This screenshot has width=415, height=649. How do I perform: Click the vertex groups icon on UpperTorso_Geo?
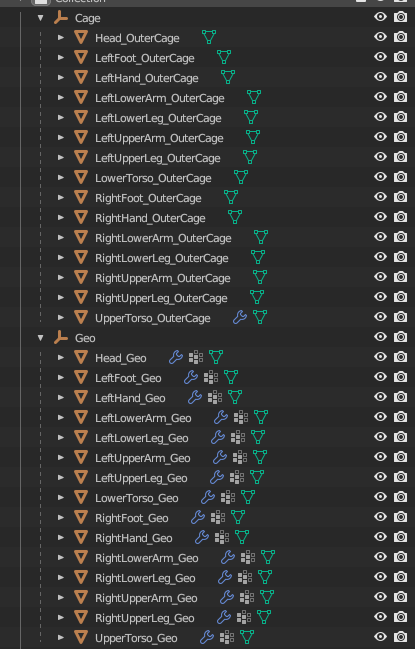point(227,637)
